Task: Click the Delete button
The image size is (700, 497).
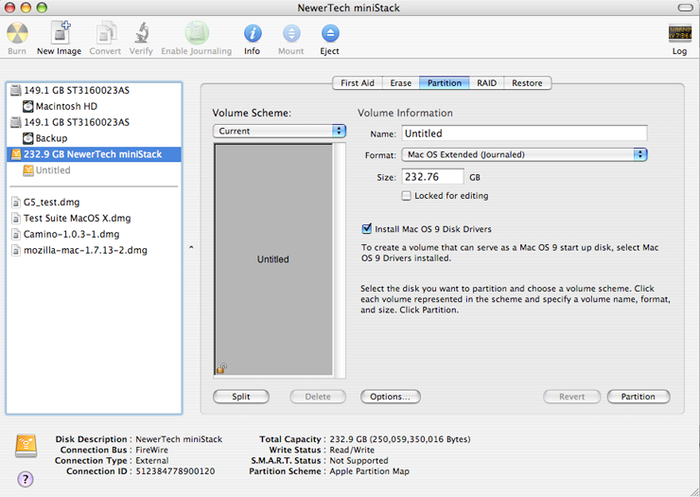Action: [x=318, y=397]
